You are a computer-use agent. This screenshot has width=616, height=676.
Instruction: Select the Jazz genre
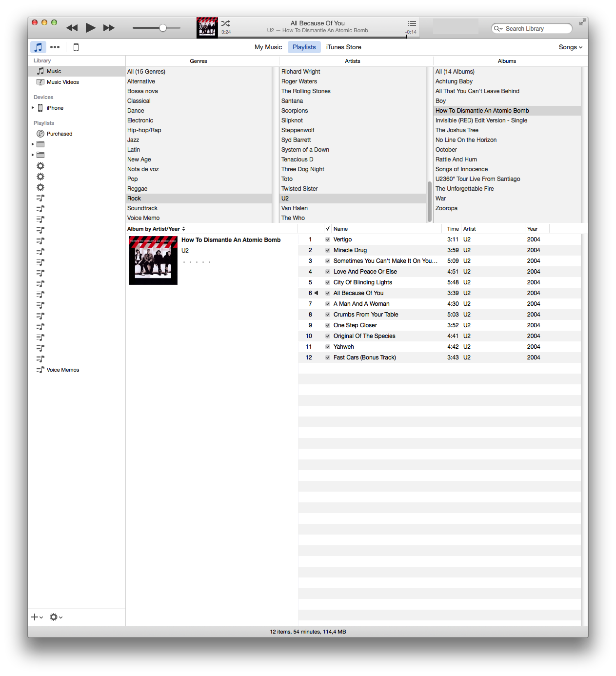click(x=199, y=140)
